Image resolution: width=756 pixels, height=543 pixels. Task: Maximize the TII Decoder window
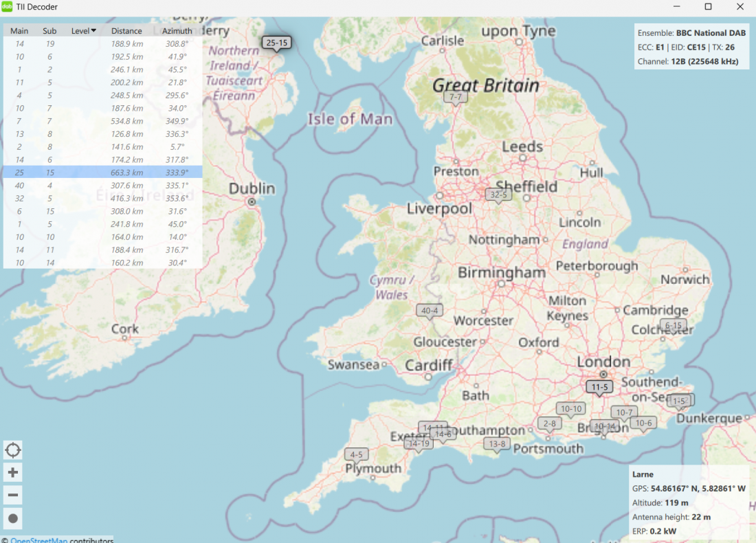pyautogui.click(x=709, y=7)
